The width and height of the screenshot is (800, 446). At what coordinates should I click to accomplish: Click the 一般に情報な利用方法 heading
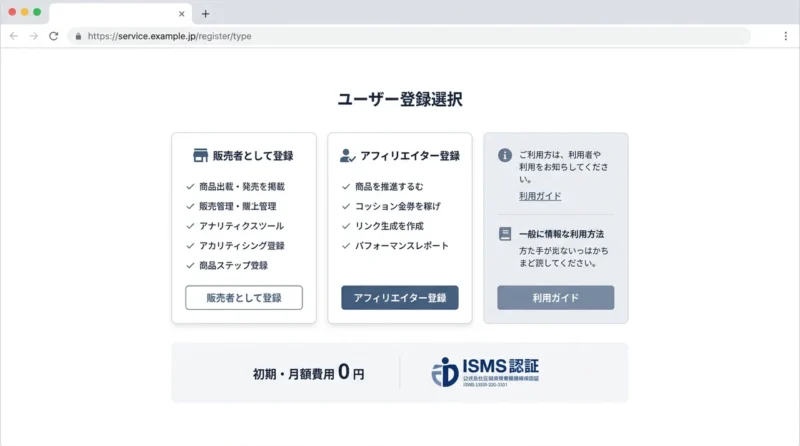[x=561, y=234]
